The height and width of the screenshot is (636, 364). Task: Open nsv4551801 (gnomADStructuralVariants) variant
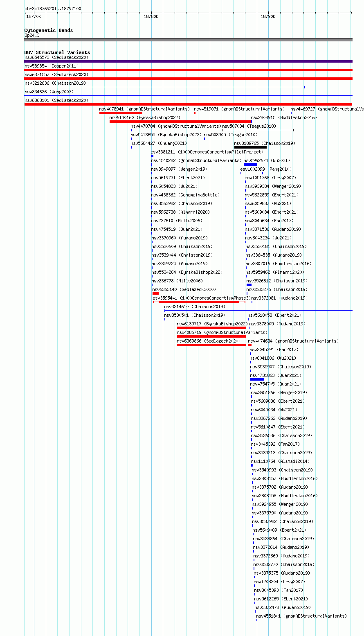(301, 616)
